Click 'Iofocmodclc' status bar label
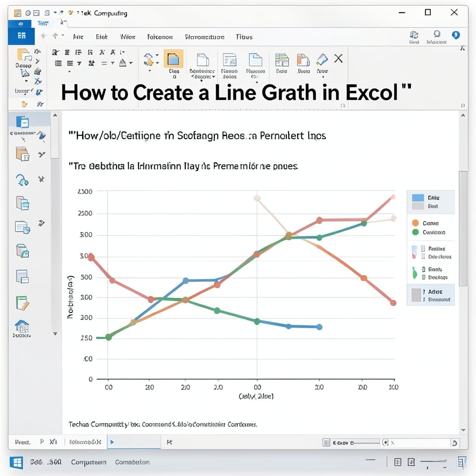The width and height of the screenshot is (476, 476). tap(85, 442)
